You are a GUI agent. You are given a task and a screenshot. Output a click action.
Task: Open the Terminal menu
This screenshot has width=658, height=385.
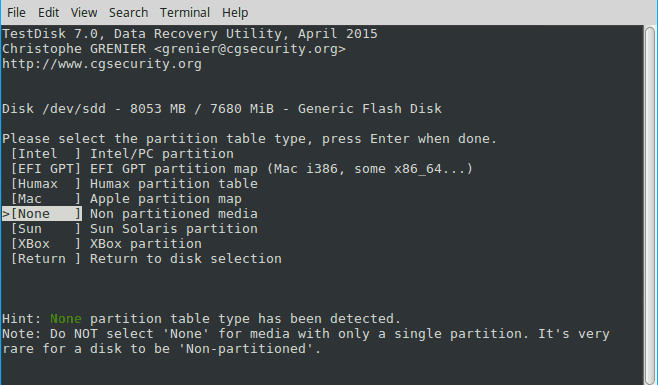pos(185,13)
